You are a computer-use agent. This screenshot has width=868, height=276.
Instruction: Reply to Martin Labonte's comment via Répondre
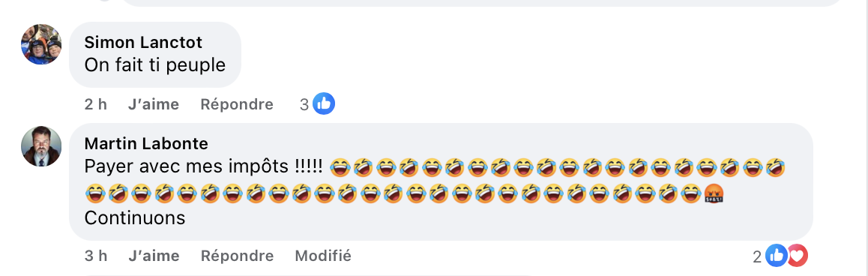coord(237,256)
